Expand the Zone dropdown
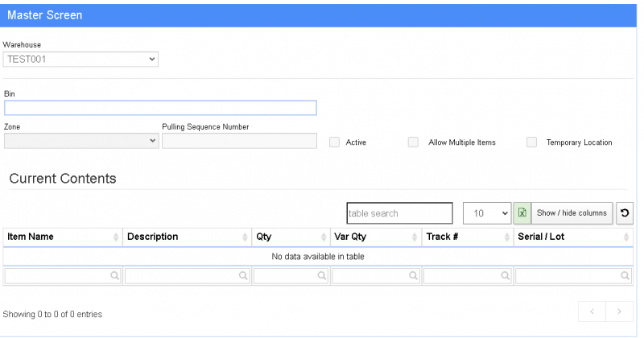Image resolution: width=644 pixels, height=338 pixels. (80, 141)
